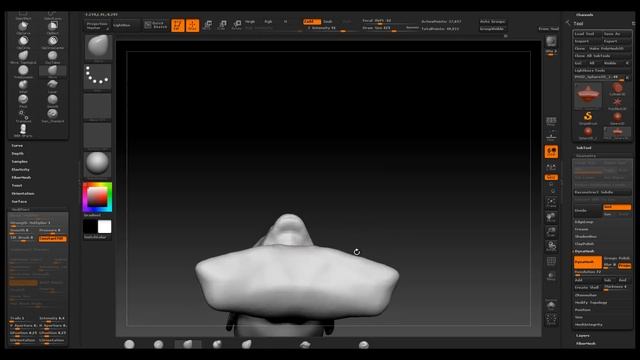Image resolution: width=640 pixels, height=360 pixels.
Task: Open the Projection Master button
Action: pos(98,25)
